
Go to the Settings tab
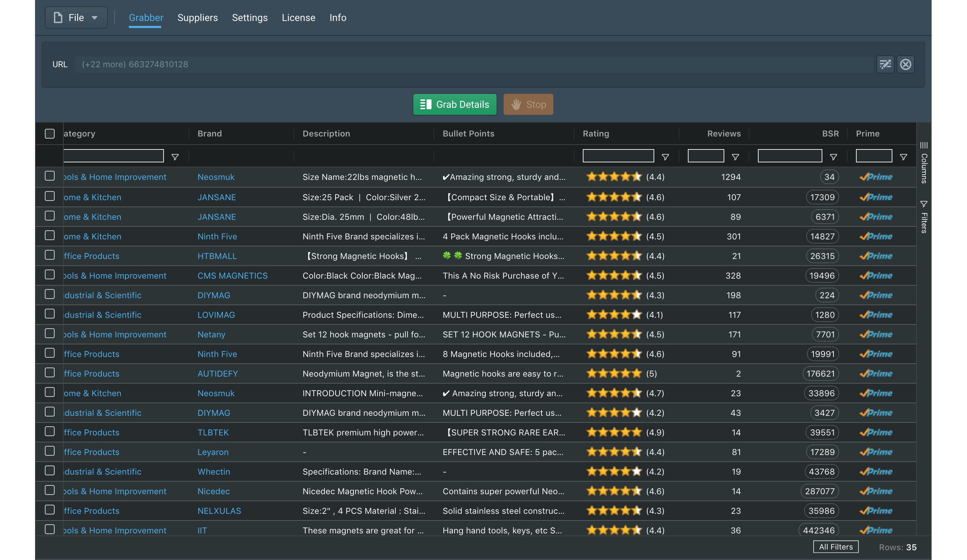coord(250,17)
